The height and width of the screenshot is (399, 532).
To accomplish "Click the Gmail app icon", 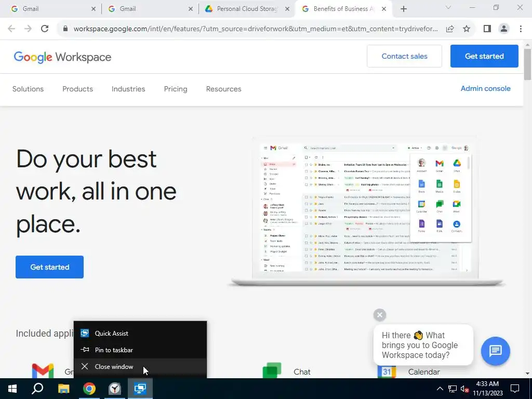I will click(43, 371).
